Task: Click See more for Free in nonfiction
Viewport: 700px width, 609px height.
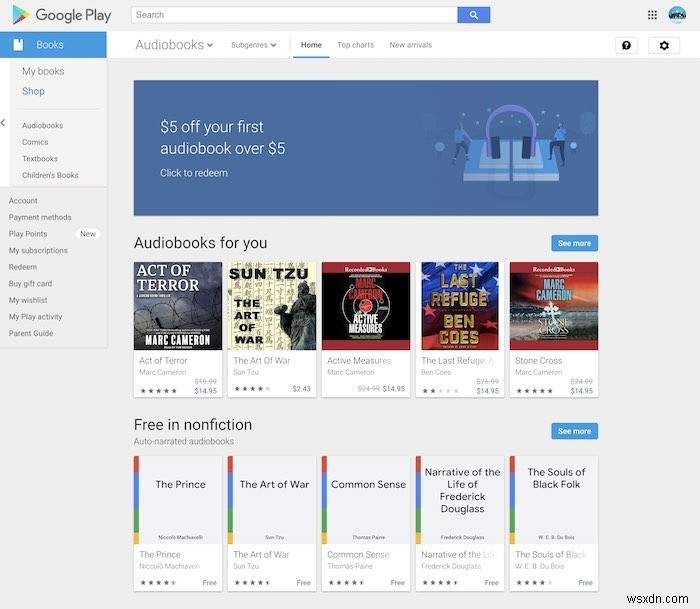Action: (574, 431)
